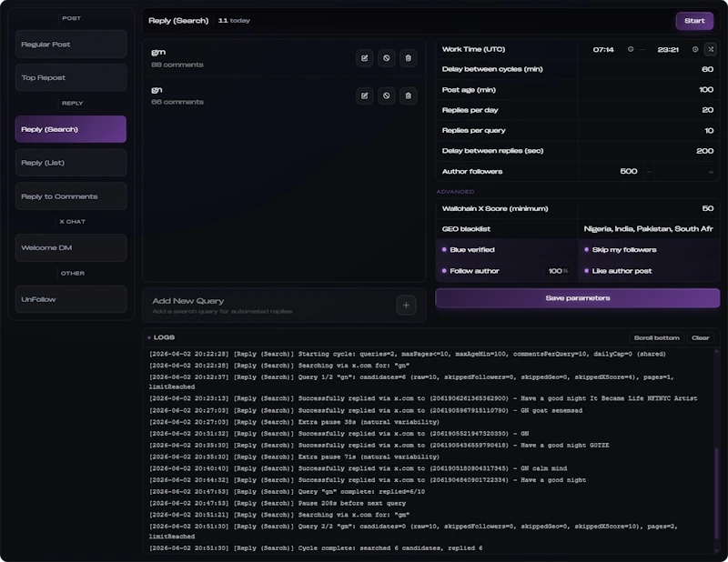Click log line ending 'GN calm mind'
Viewport: 728px width, 562px height.
(358, 468)
